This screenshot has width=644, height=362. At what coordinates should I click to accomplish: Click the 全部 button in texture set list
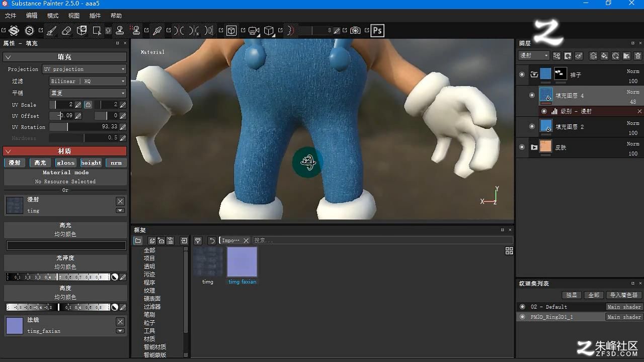(594, 295)
